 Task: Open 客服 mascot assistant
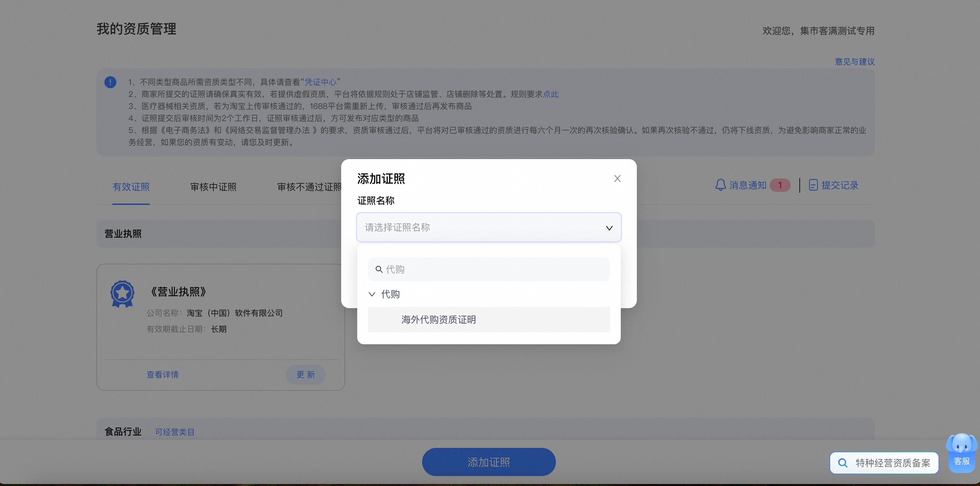click(961, 453)
